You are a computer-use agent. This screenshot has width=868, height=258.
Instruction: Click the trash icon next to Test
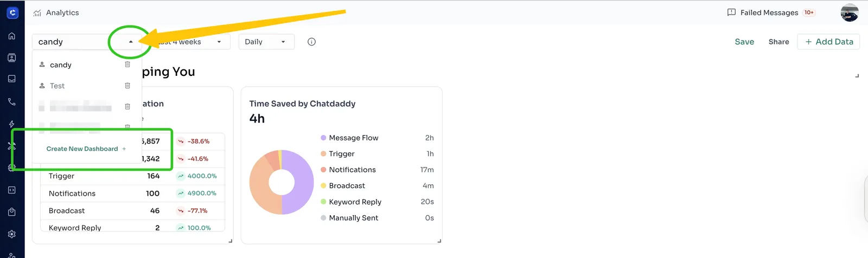(x=127, y=86)
